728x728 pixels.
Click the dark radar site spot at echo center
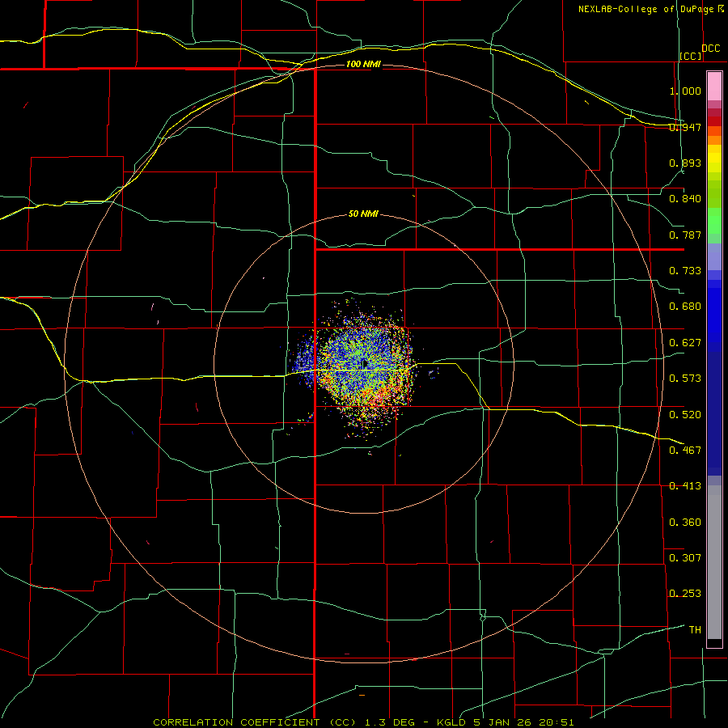tap(365, 364)
